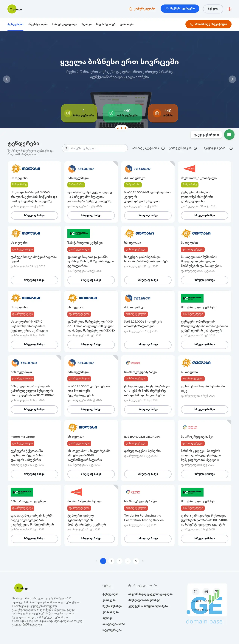Image resolution: width=239 pixels, height=644 pixels.
Task: Select the middle carousel indicator dot
Action: point(122,128)
